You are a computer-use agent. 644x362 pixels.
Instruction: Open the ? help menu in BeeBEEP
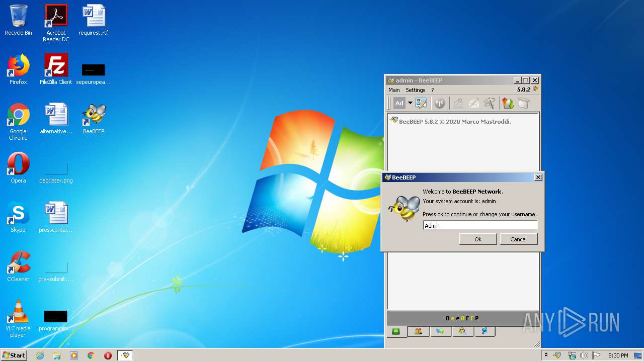(x=432, y=90)
